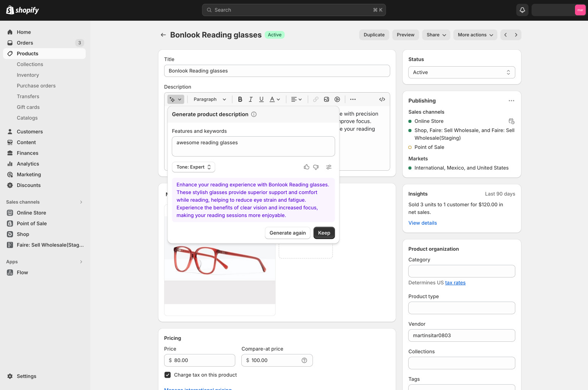The width and height of the screenshot is (588, 390).
Task: Open Settings gear in sidebar
Action: [x=10, y=376]
